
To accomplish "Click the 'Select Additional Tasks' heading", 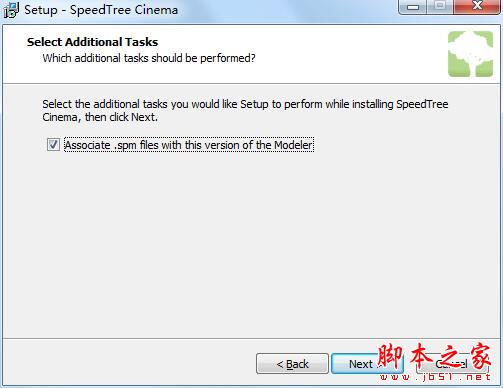I will tap(92, 42).
